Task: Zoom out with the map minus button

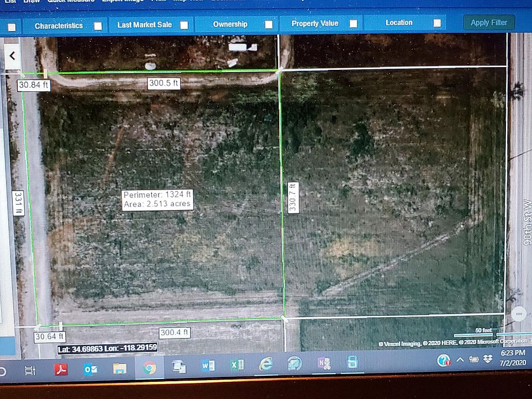Action: (519, 314)
